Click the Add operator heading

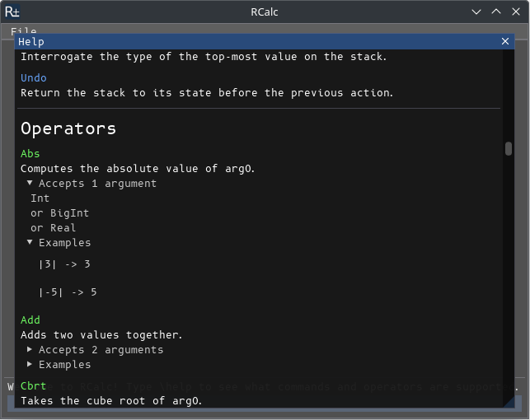point(30,320)
